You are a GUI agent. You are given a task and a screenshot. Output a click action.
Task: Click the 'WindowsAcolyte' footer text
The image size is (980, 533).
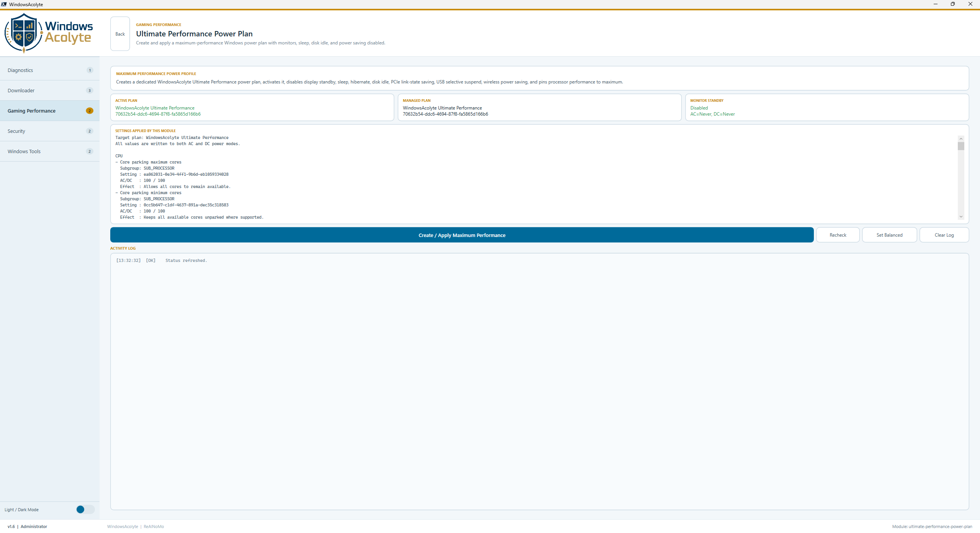coord(122,526)
